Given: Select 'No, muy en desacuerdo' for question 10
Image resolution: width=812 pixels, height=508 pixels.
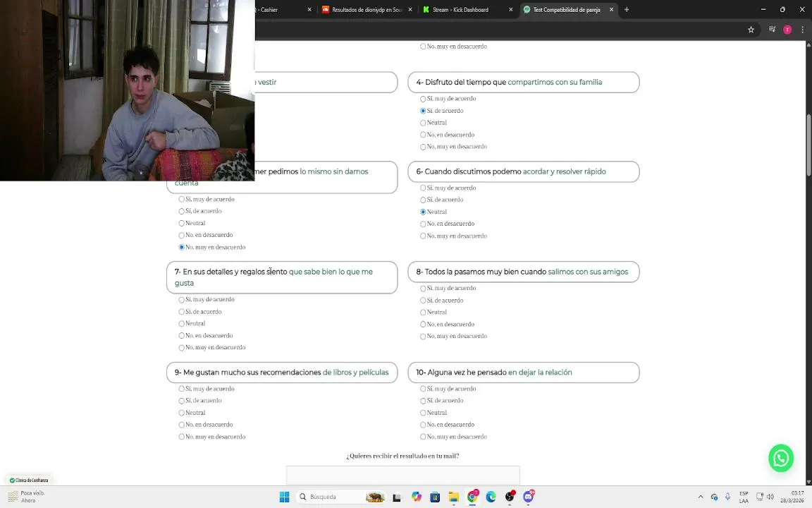Looking at the screenshot, I should (423, 437).
